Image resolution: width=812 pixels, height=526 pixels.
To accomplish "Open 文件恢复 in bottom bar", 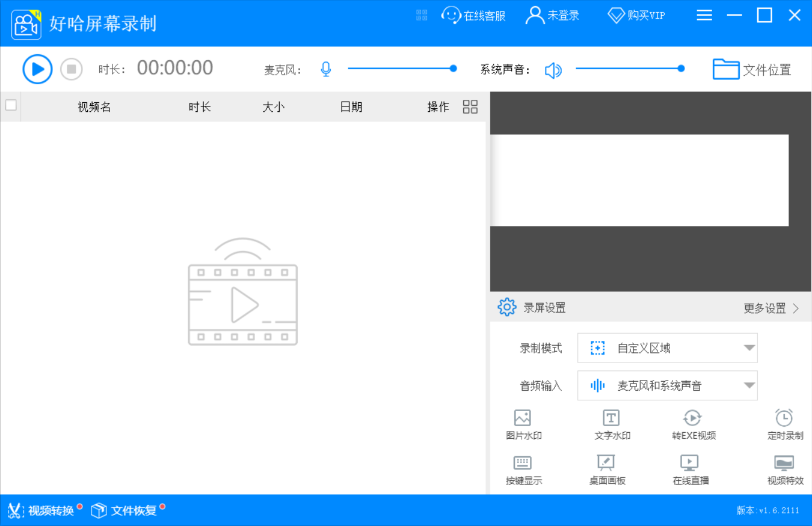I will pyautogui.click(x=127, y=510).
